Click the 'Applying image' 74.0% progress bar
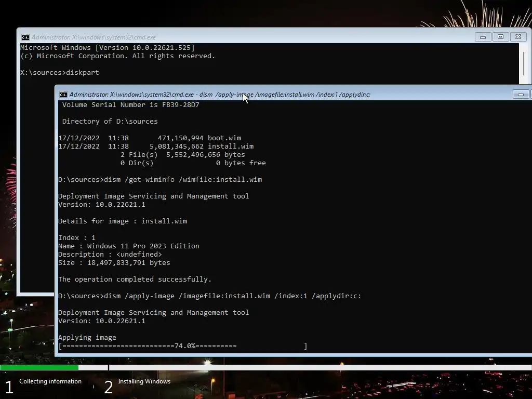The height and width of the screenshot is (399, 532). point(183,346)
